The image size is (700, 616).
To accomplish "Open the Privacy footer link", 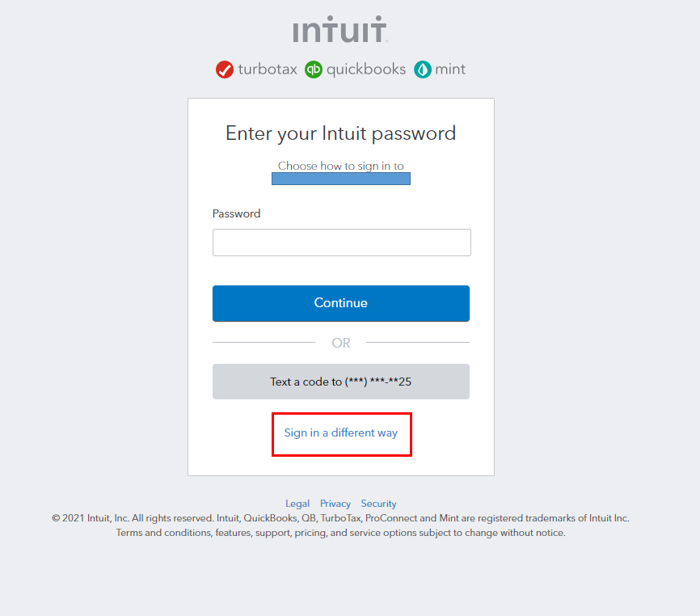I will [335, 504].
